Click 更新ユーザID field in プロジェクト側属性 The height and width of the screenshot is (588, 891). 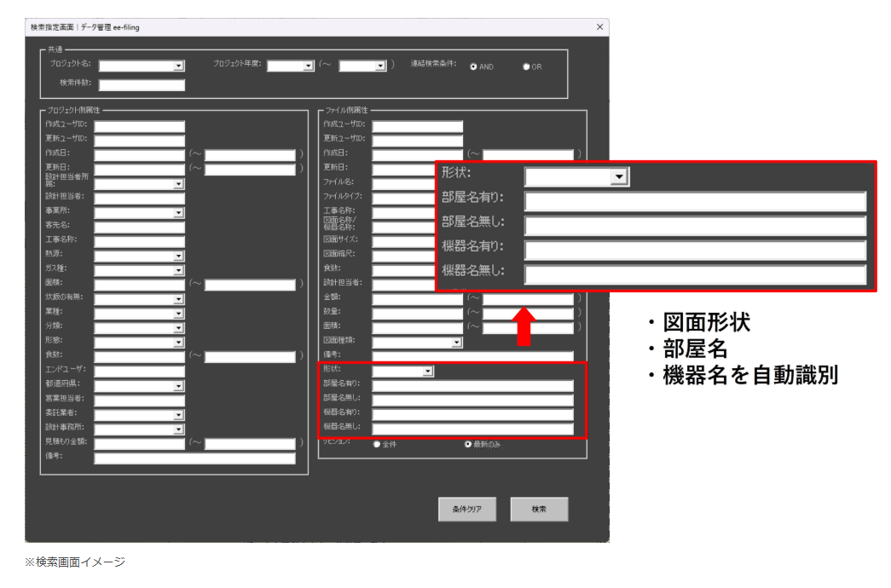tap(139, 141)
